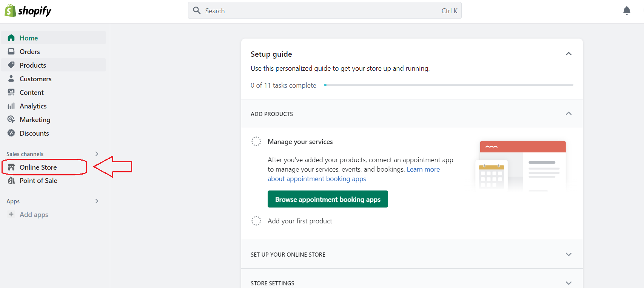Click Browse appointment booking apps button
Screen dimensions: 644x288
click(328, 199)
